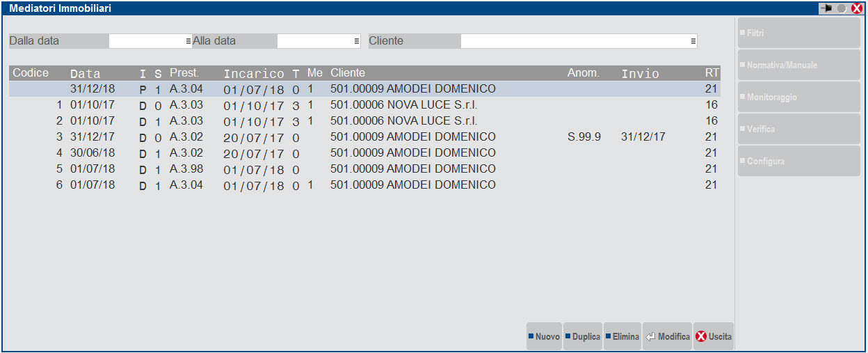Close the Mediatori Immobiliari window
Image resolution: width=868 pixels, height=353 pixels.
(x=857, y=8)
